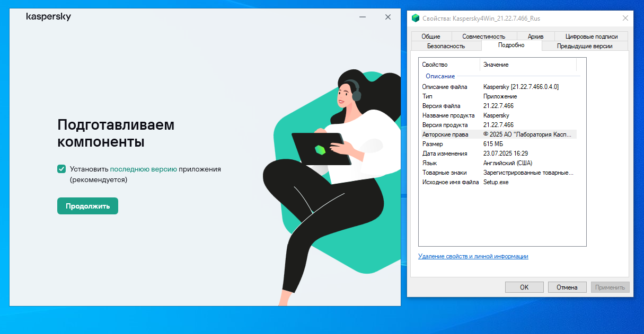Close the Properties dialog with X
Image resolution: width=644 pixels, height=334 pixels.
pyautogui.click(x=625, y=18)
